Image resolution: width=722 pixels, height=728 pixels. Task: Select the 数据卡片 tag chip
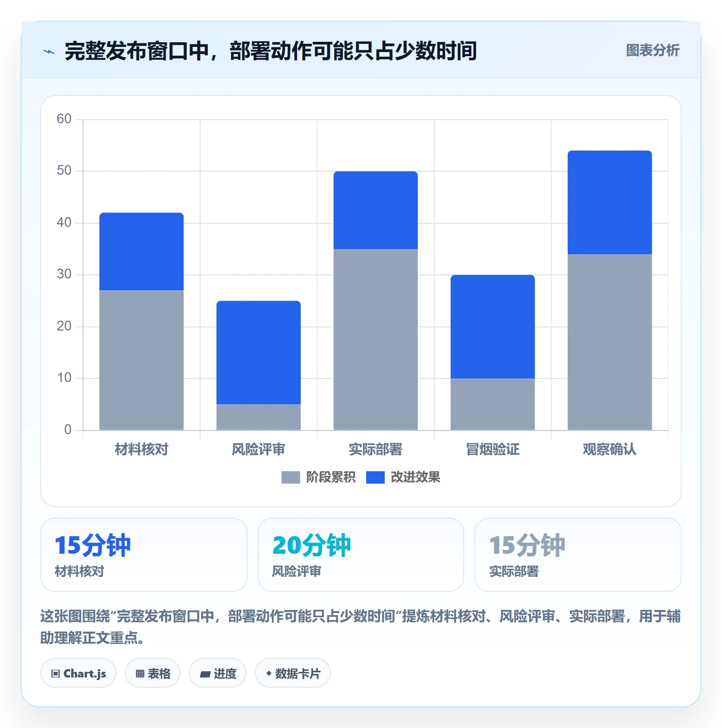point(293,673)
